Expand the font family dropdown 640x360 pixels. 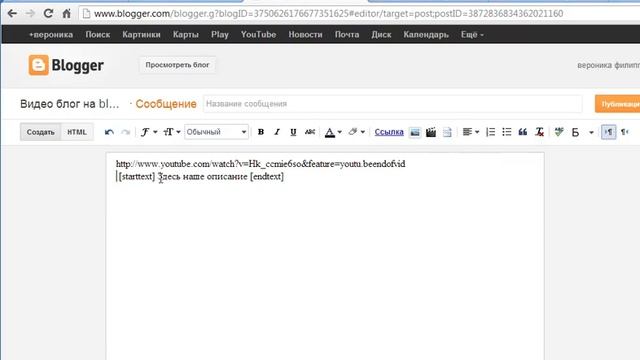[149, 132]
